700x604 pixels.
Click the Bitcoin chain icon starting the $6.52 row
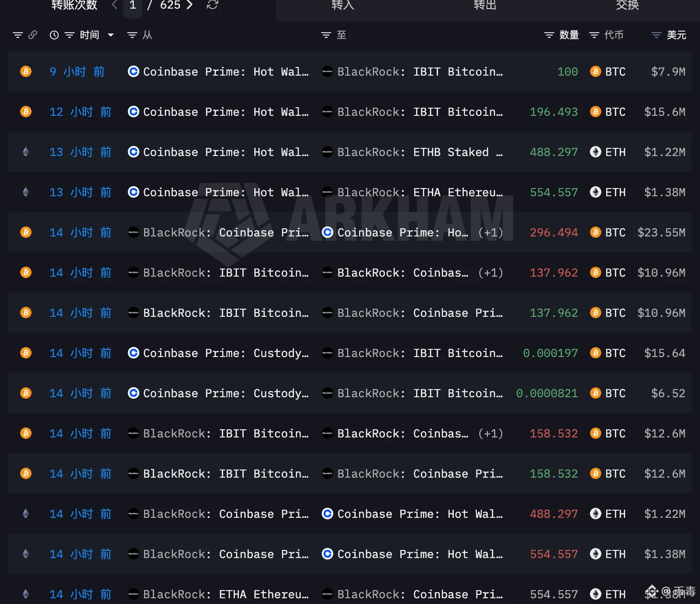click(26, 393)
